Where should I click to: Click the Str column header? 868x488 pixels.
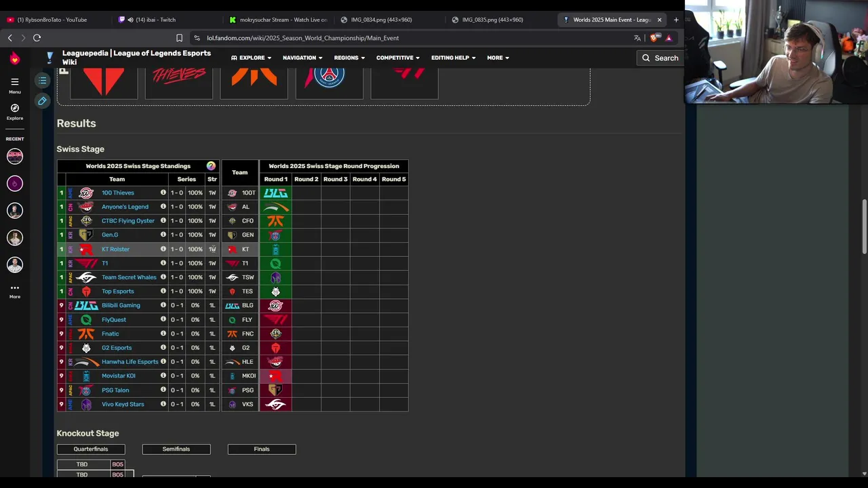pos(212,179)
